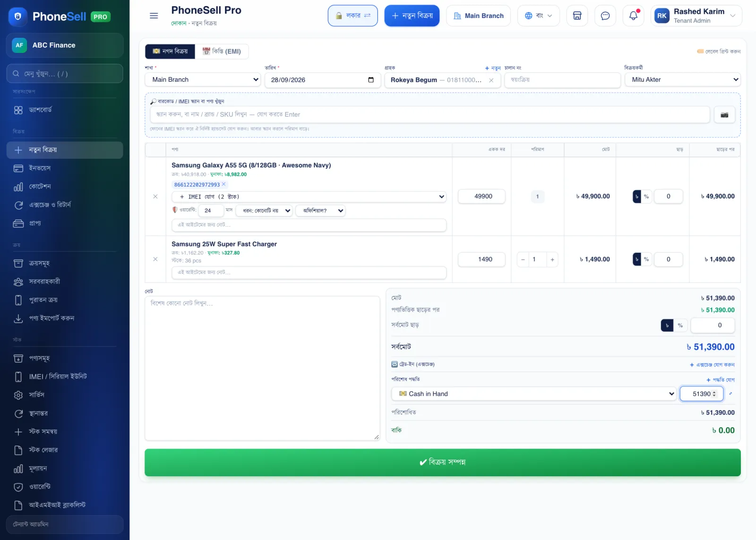Open স্টক লেজার sidebar menu item
756x540 pixels.
pyautogui.click(x=65, y=450)
